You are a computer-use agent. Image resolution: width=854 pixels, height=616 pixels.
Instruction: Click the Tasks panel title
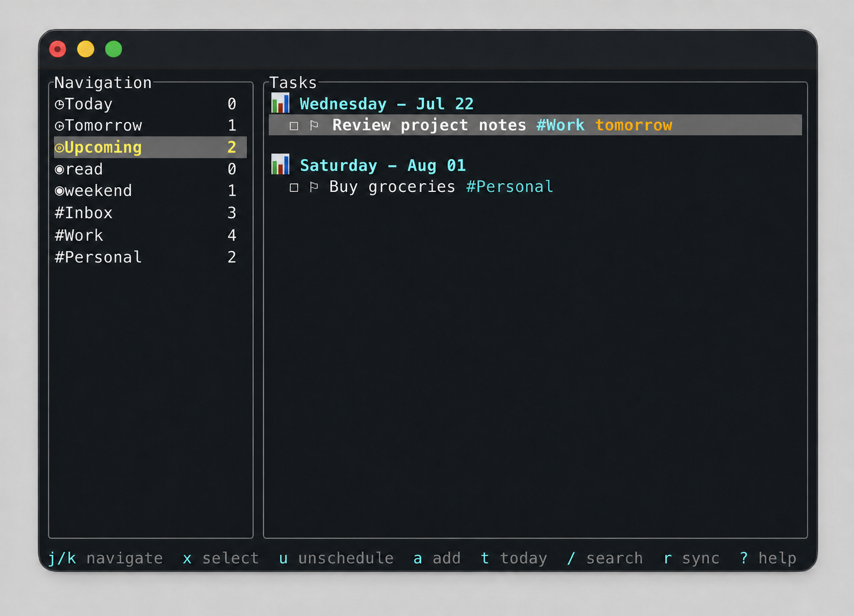(x=293, y=83)
